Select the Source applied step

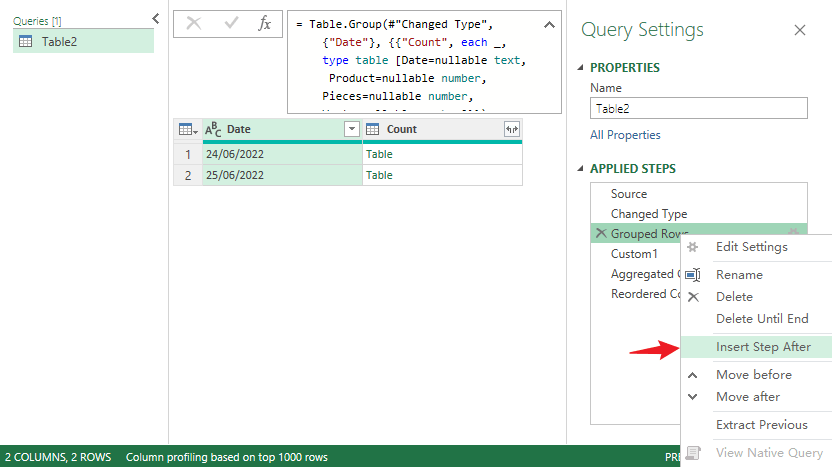pyautogui.click(x=629, y=194)
